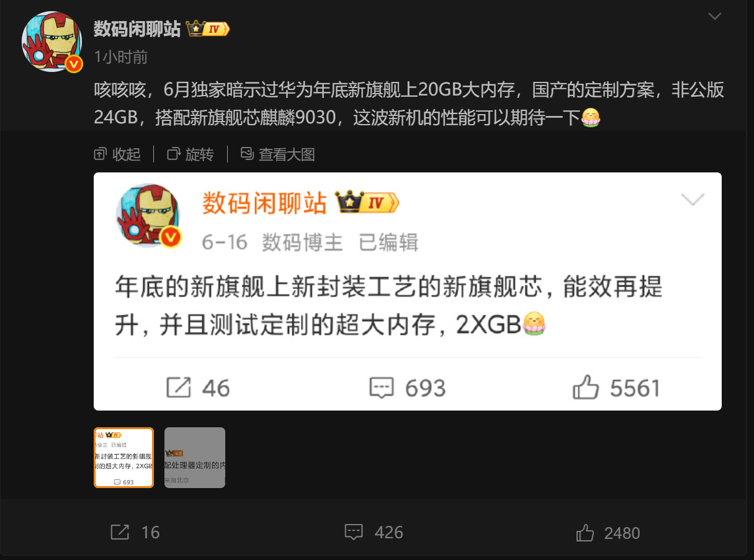Viewport: 754px width, 560px height.
Task: Open the full image with 查看大图
Action: (277, 154)
